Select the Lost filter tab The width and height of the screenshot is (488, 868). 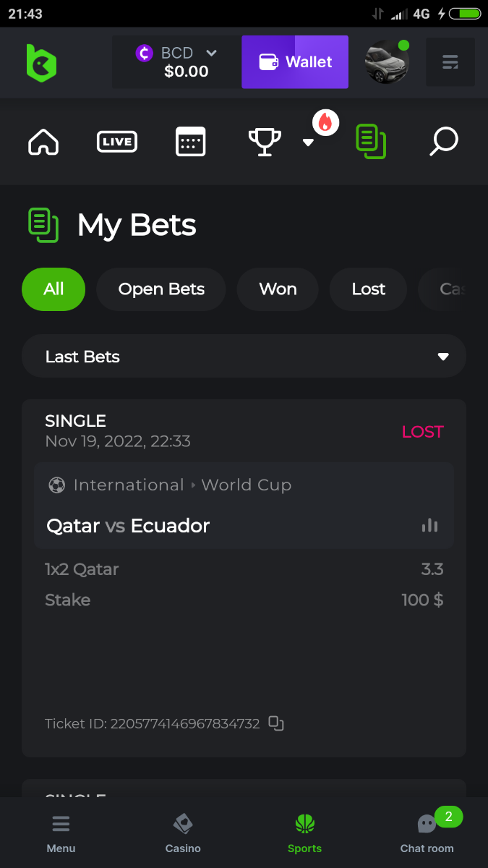point(368,289)
